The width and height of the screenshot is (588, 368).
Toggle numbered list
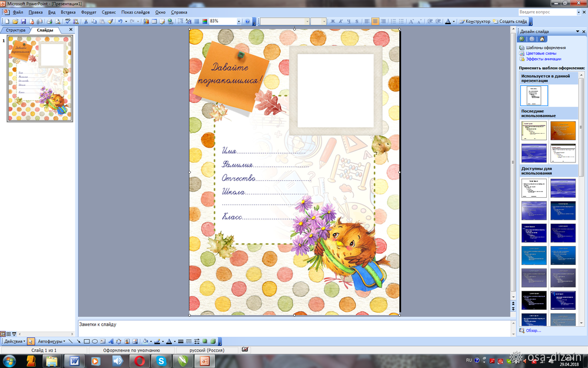tap(393, 21)
